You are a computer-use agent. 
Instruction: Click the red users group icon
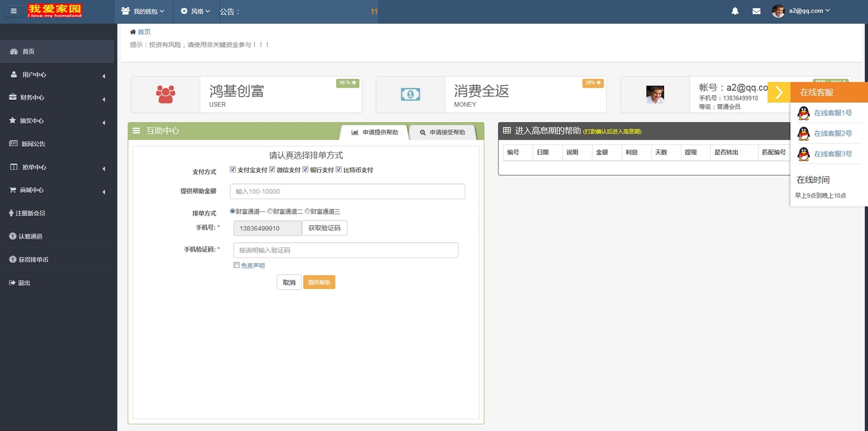coord(165,94)
